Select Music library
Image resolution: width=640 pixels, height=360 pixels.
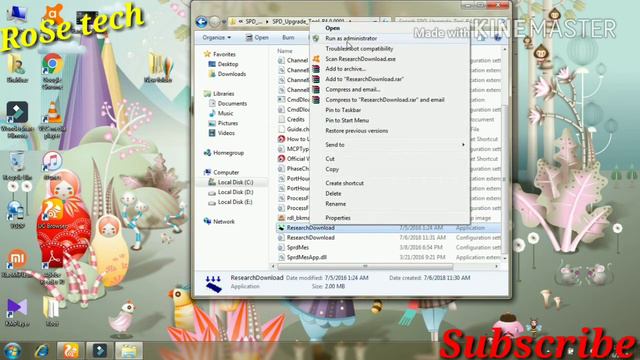click(225, 113)
